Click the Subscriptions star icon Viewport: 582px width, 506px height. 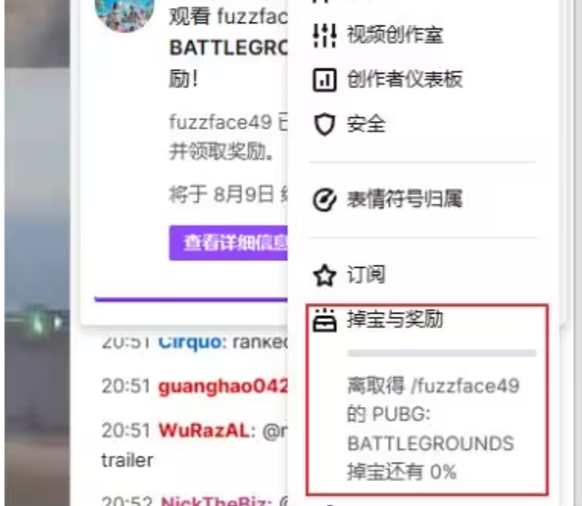pos(324,275)
